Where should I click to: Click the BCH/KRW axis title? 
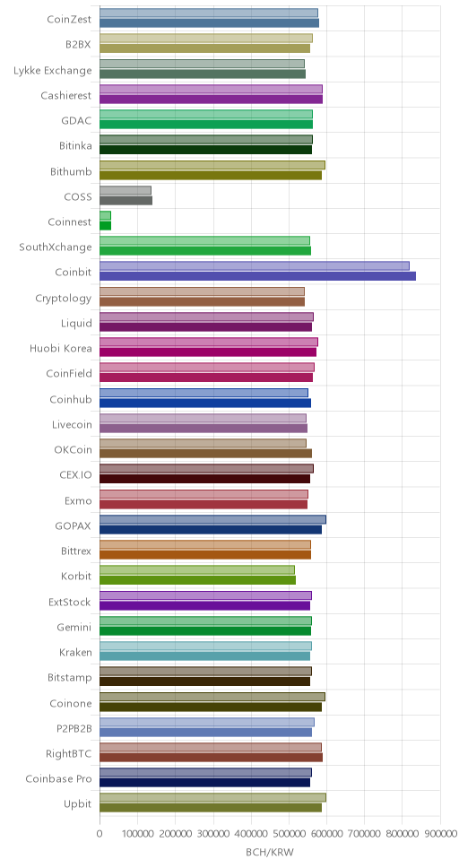(270, 852)
